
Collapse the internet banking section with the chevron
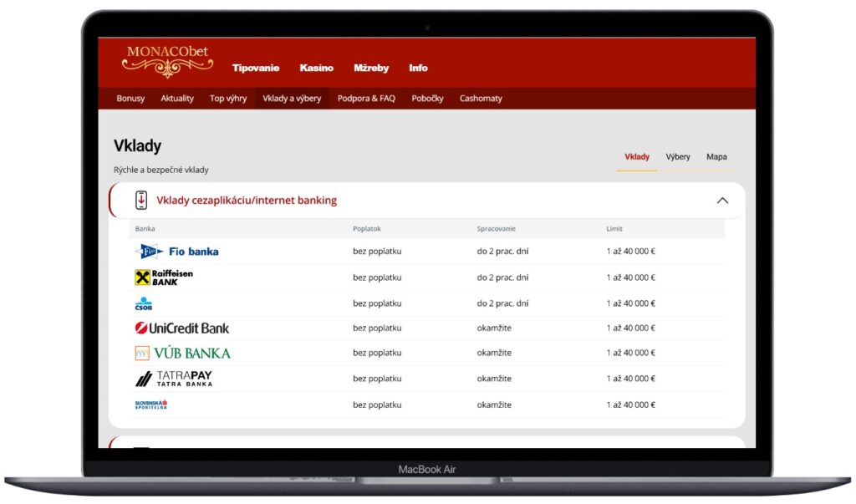[x=722, y=201]
